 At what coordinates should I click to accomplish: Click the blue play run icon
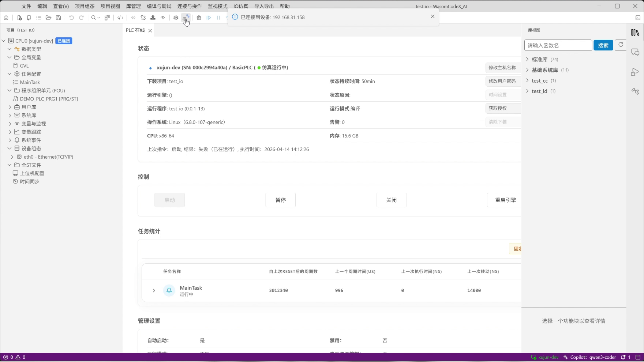tap(209, 18)
